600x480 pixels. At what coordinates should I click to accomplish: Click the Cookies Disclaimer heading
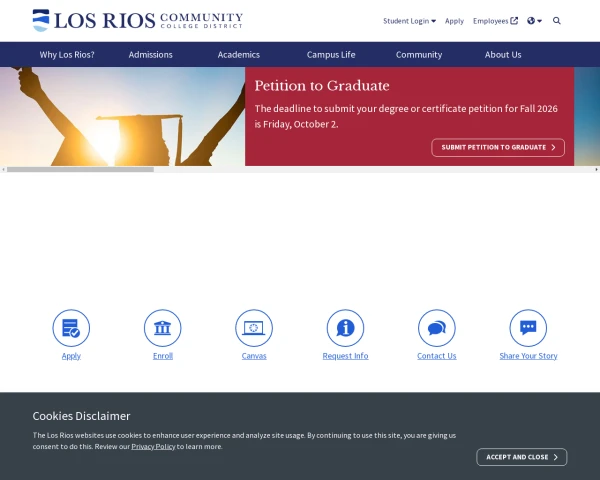tap(82, 416)
